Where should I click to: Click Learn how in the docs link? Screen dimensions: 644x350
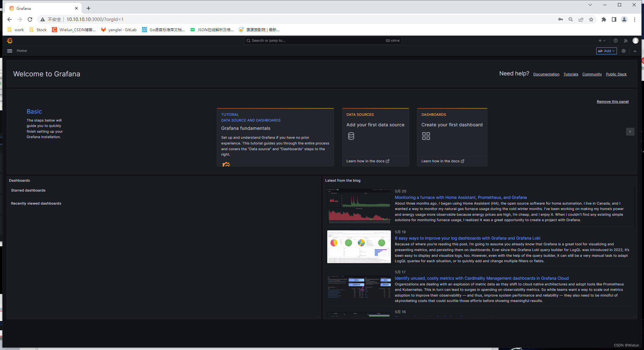(x=367, y=161)
